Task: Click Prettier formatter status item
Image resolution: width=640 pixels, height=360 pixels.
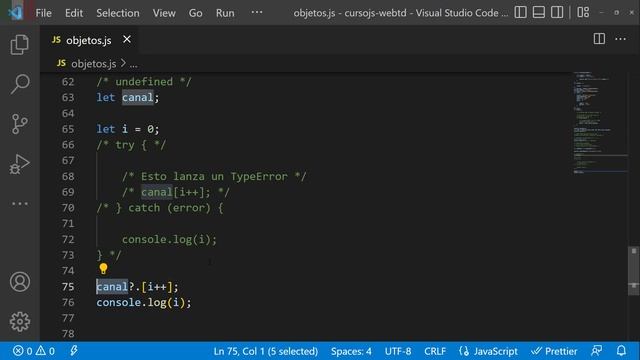Action: 554,351
